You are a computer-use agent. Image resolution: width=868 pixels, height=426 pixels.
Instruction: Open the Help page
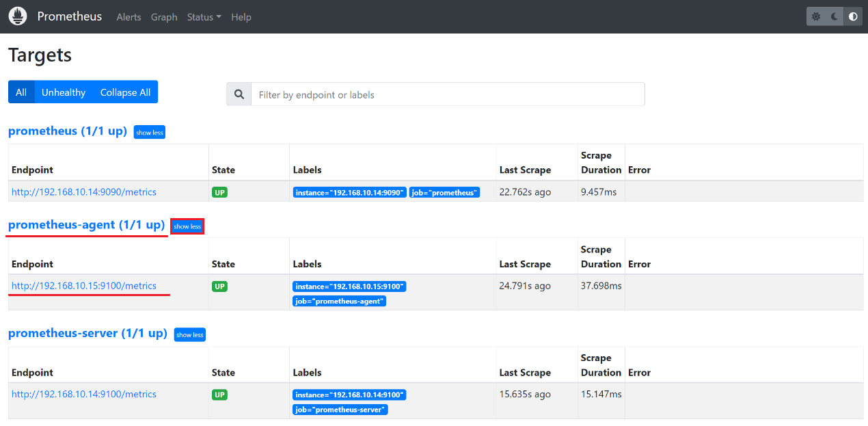coord(241,17)
